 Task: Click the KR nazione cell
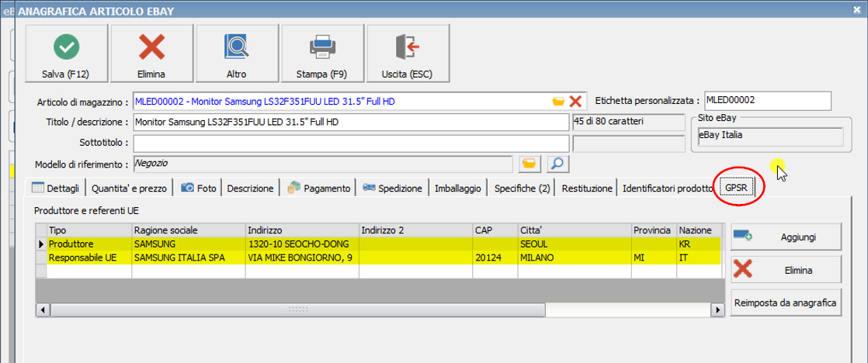coord(700,244)
